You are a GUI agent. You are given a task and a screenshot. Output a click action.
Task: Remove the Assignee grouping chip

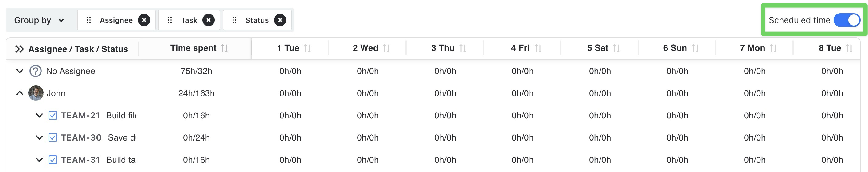144,20
